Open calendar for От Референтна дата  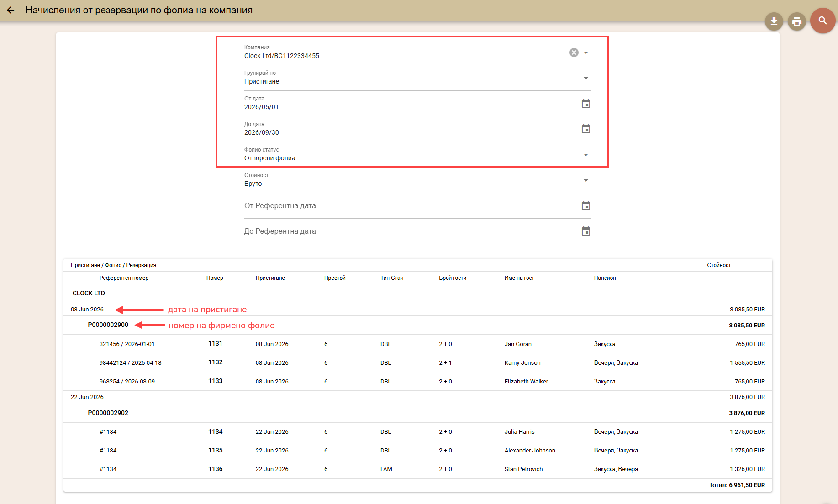(x=586, y=206)
